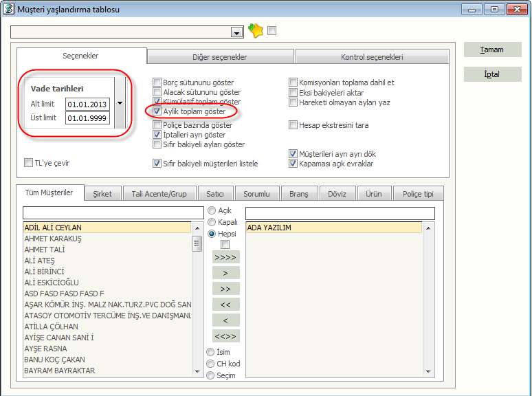Viewport: 532px width, 396px height.
Task: Toggle Aylık toplam göster checkbox
Action: tap(157, 111)
